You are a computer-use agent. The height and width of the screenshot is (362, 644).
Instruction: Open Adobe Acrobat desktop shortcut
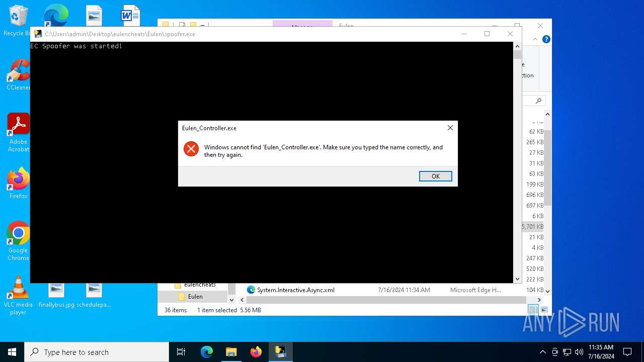coord(18,133)
